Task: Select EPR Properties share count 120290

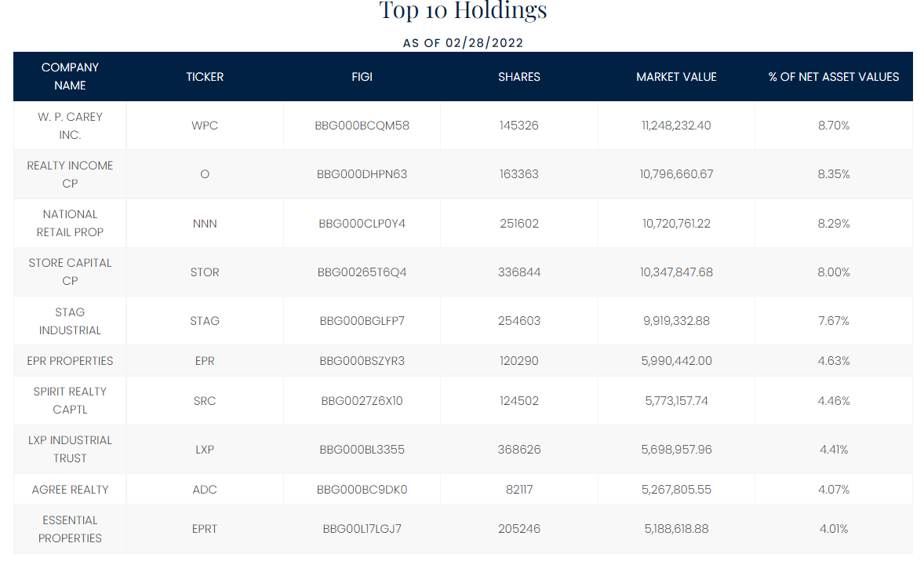Action: pyautogui.click(x=519, y=361)
